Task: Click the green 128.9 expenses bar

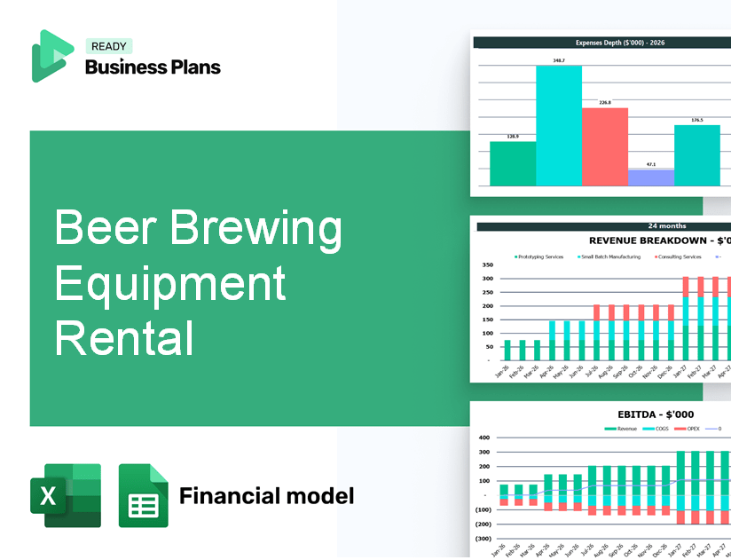Action: [513, 163]
